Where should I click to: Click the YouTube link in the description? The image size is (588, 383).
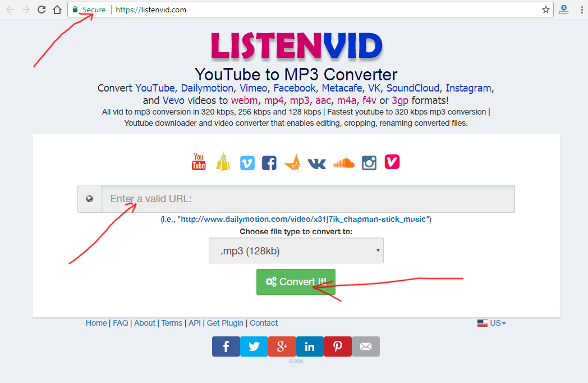155,88
